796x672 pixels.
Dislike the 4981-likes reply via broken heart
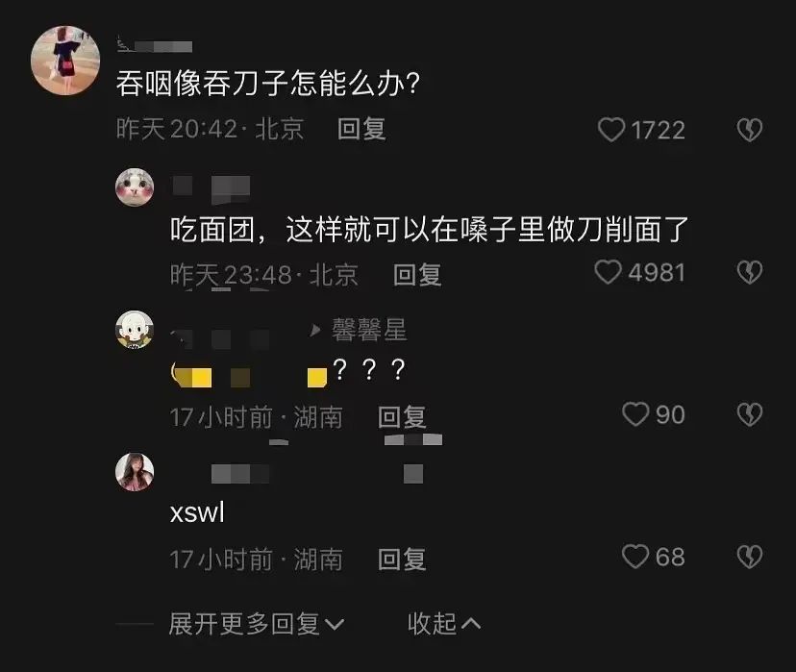tap(750, 272)
